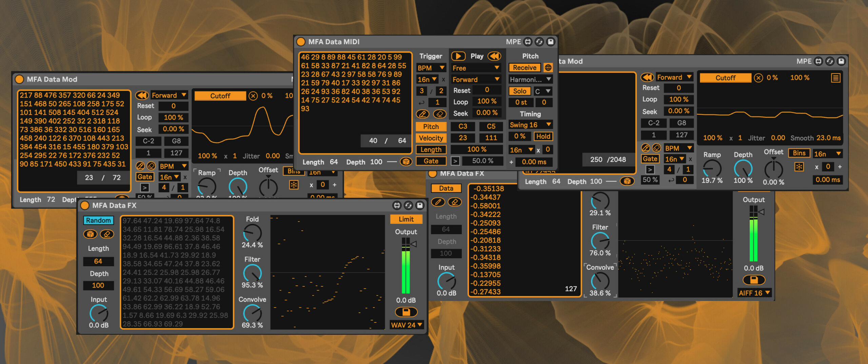Screen dimensions: 868x364
Task: Open the AIFF 16 format dropdown
Action: [x=754, y=293]
